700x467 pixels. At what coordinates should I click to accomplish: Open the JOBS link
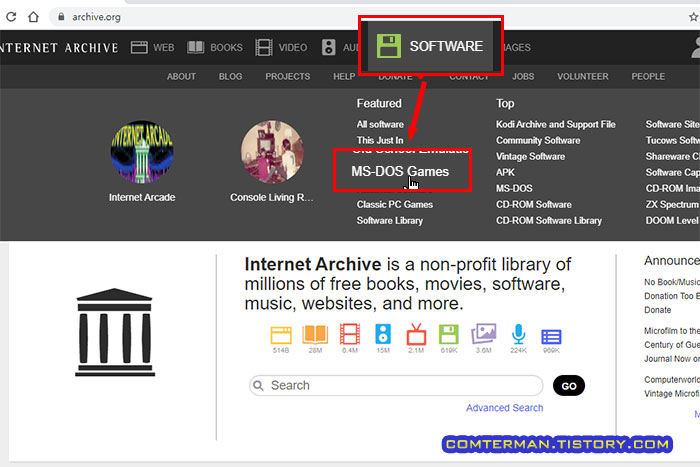click(523, 76)
